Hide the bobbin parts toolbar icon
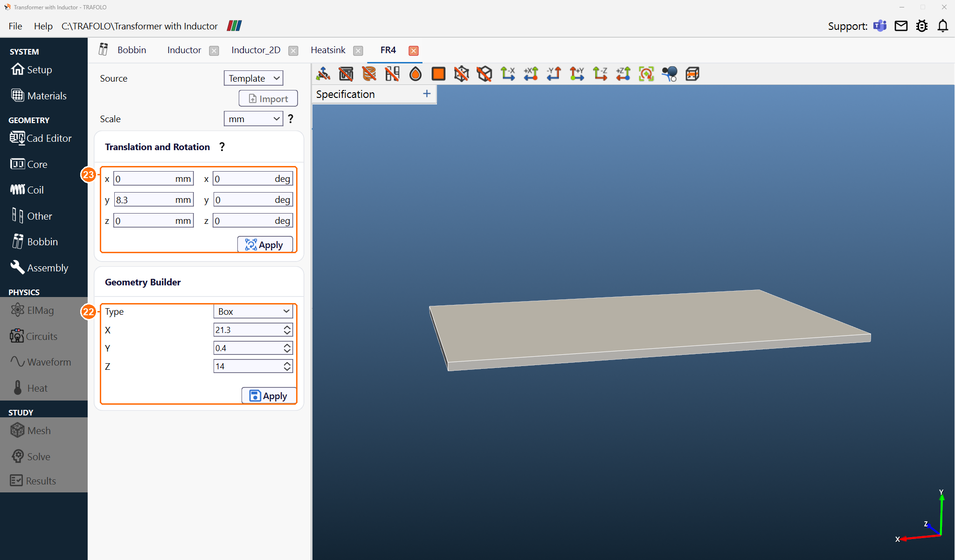The image size is (955, 560). click(x=392, y=74)
